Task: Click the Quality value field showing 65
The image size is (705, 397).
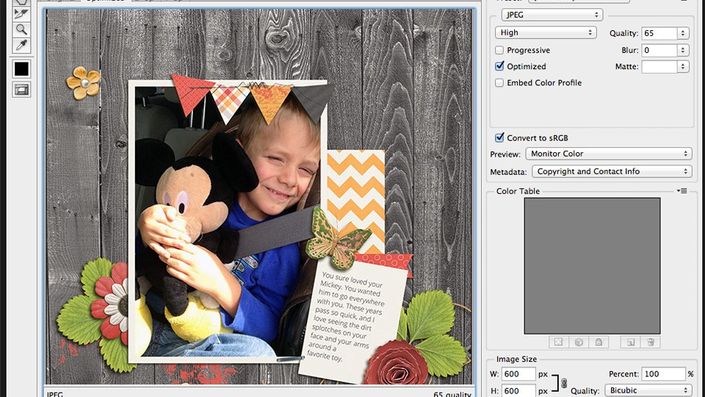Action: tap(659, 33)
